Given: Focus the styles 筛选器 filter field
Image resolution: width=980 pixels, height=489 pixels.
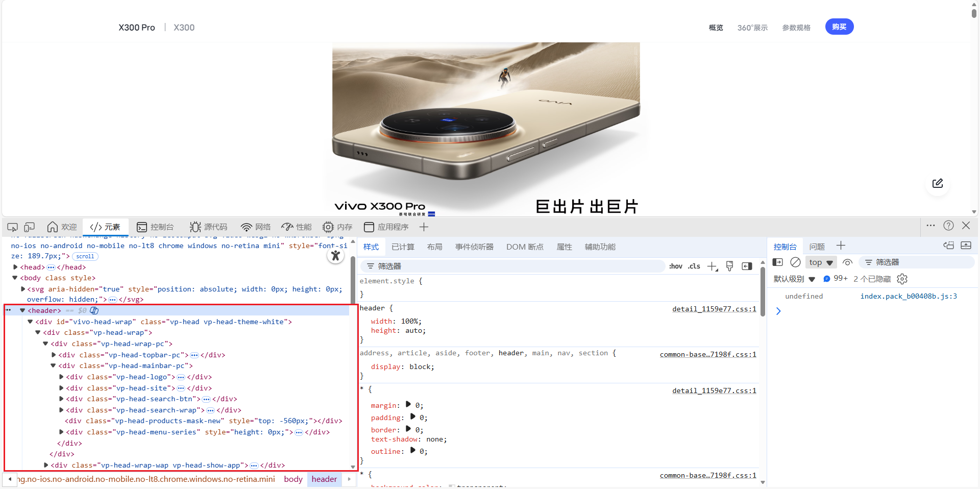Looking at the screenshot, I should [512, 266].
